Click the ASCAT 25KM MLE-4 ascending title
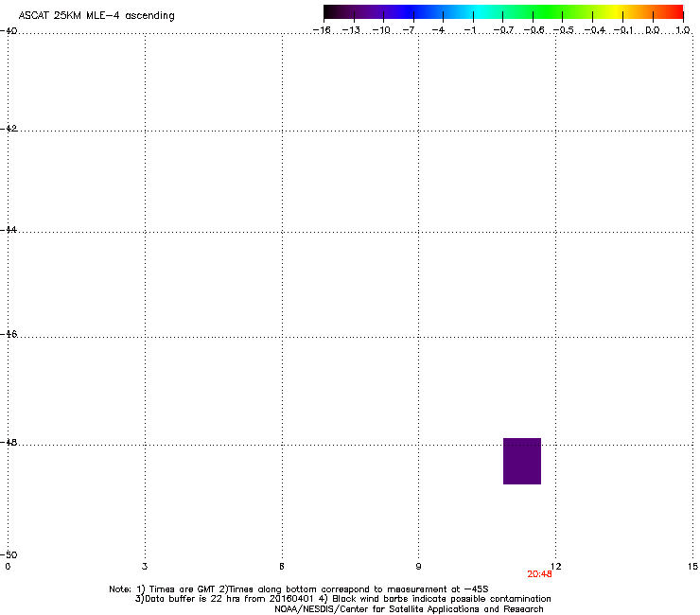 [96, 16]
